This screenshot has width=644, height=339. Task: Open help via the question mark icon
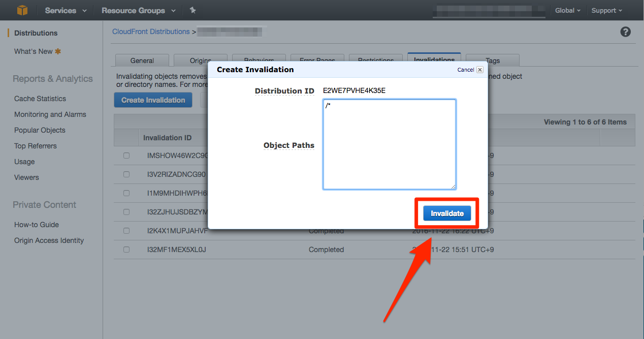point(625,32)
